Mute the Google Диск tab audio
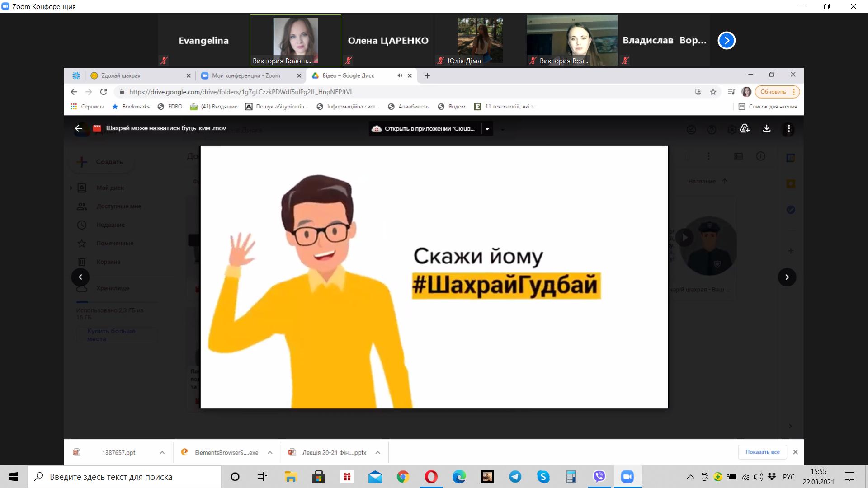Viewport: 868px width, 488px height. (x=400, y=75)
